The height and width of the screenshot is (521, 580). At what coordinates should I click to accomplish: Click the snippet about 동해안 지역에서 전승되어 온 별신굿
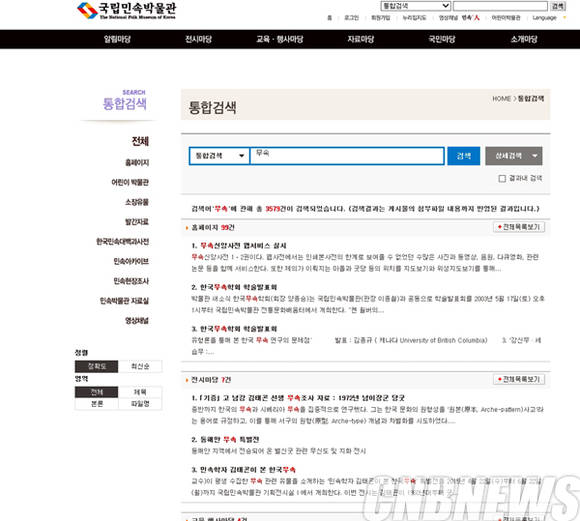click(x=279, y=451)
